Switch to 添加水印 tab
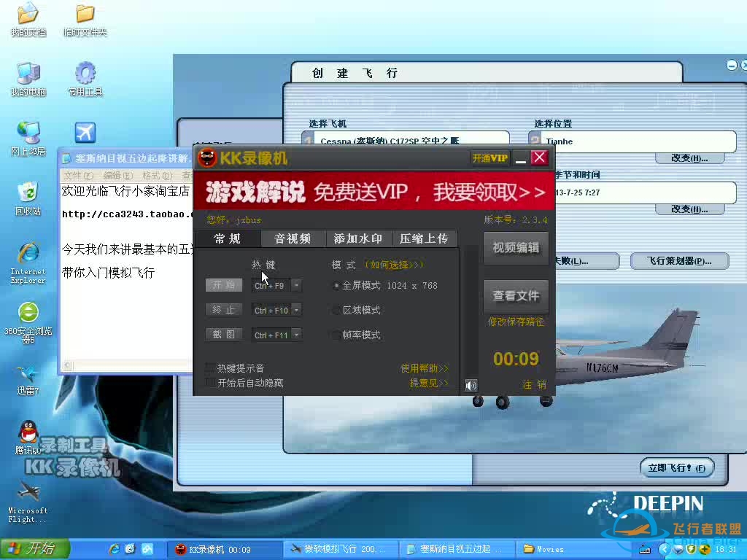This screenshot has height=560, width=747. [358, 238]
